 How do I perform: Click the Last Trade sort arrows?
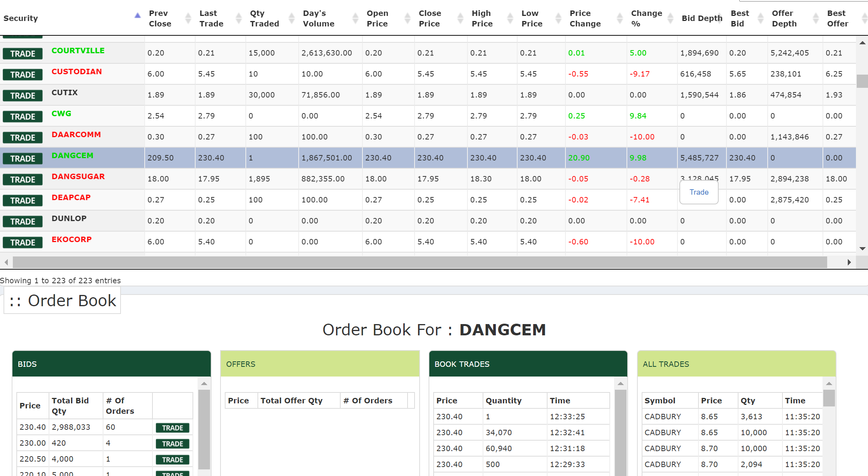point(239,18)
